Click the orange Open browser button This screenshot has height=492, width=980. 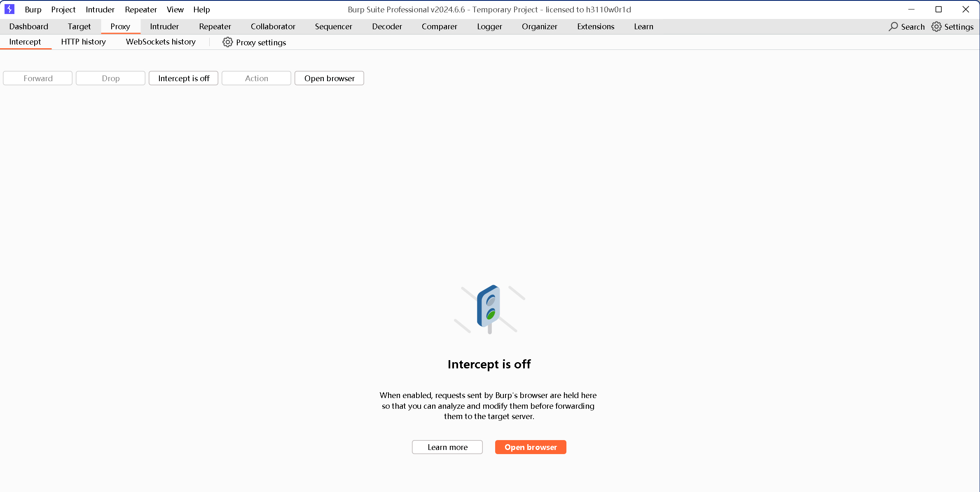tap(531, 447)
